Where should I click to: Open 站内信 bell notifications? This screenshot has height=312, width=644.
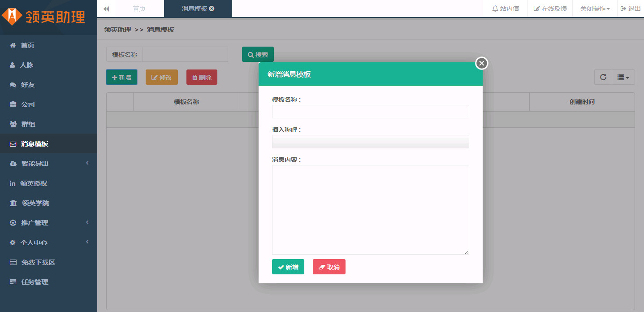pos(505,9)
